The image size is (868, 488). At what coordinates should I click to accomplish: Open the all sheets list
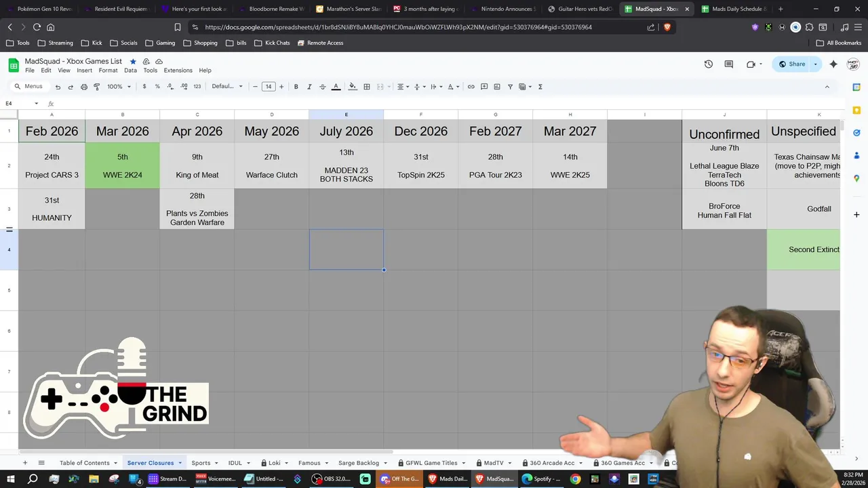pyautogui.click(x=41, y=463)
